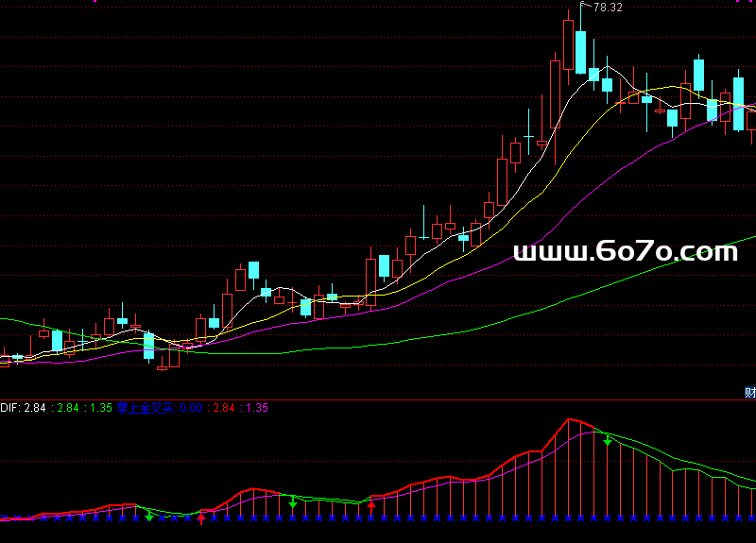Click the highest point of the red DIF line
The image size is (756, 543).
569,419
